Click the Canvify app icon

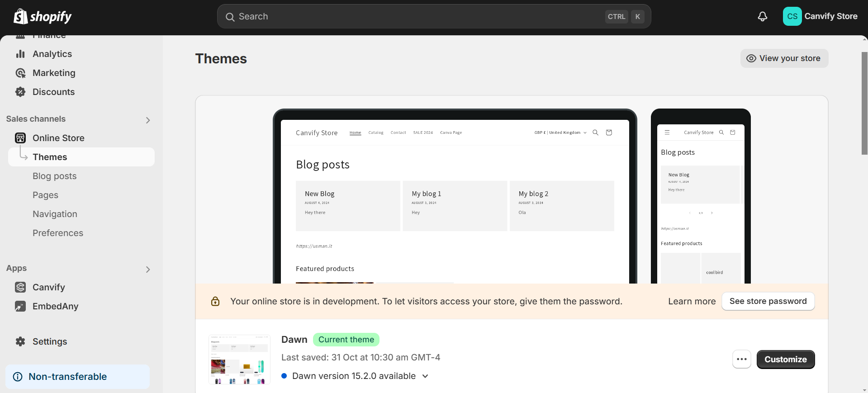click(x=20, y=287)
